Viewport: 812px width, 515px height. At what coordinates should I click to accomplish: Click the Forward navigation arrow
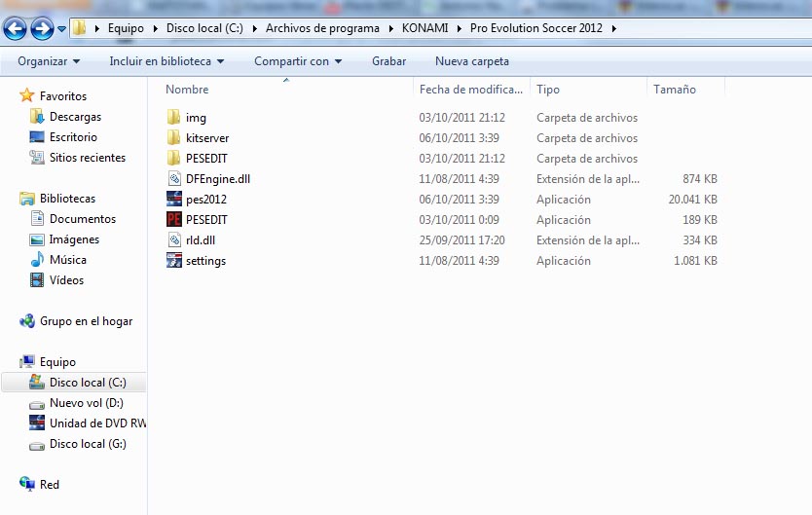point(42,28)
